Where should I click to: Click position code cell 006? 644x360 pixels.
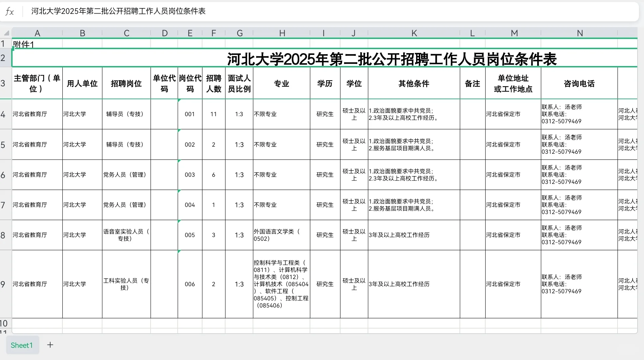[x=190, y=284]
